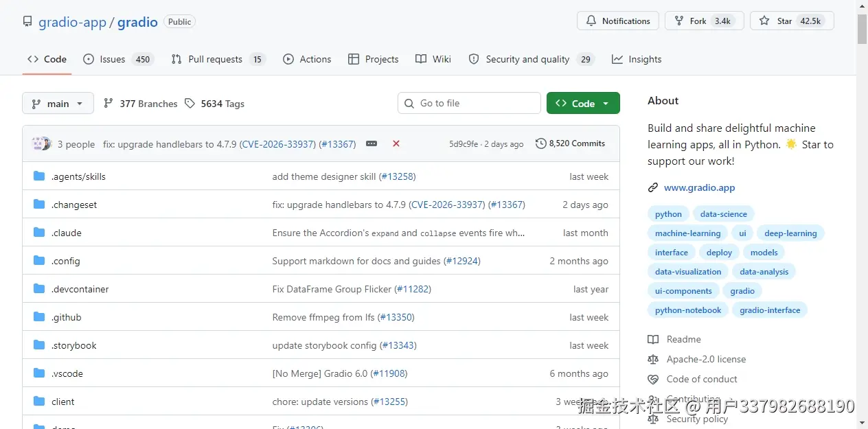Select the machine-learning topic tag
Viewport: 868px width, 429px height.
click(687, 233)
